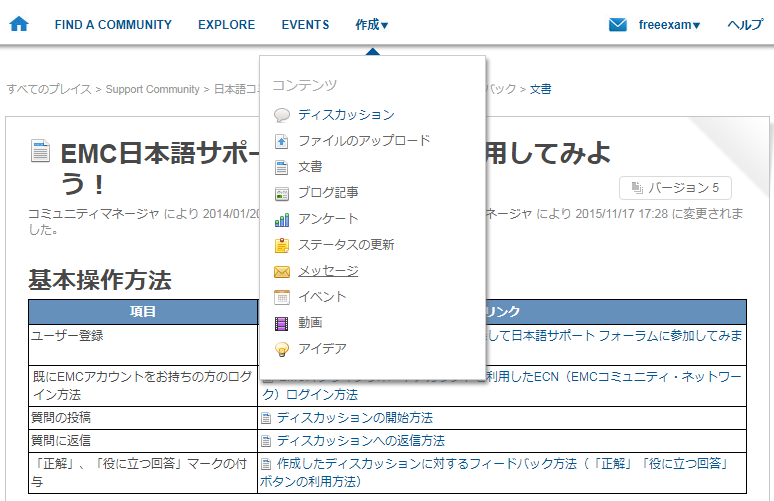This screenshot has height=501, width=774.
Task: Click the 質問の投稿 table cell
Action: [143, 418]
